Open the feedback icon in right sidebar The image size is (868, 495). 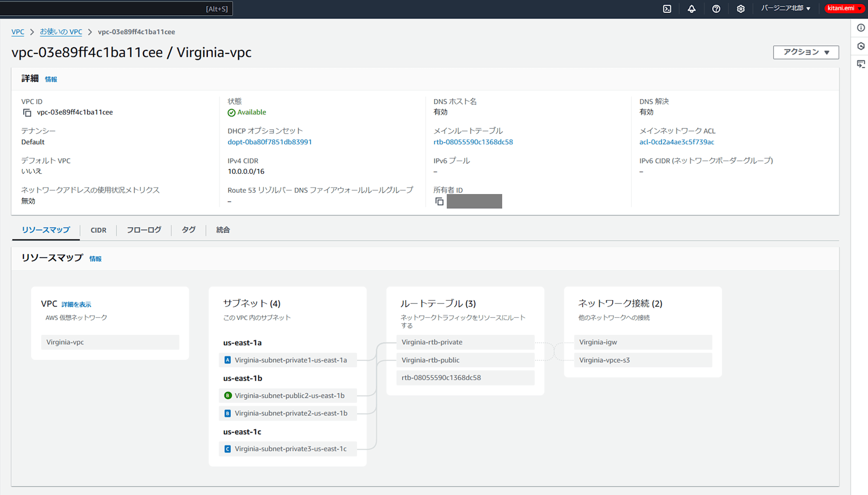click(x=861, y=64)
